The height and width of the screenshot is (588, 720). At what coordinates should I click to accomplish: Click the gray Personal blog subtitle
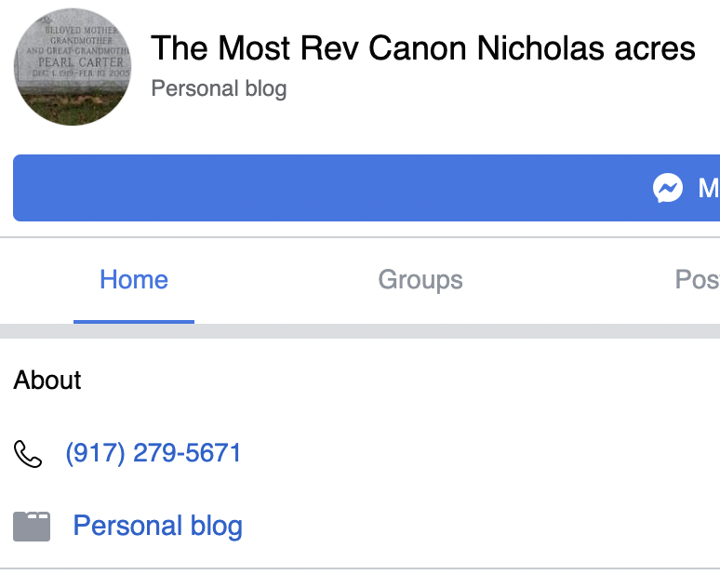pyautogui.click(x=219, y=89)
